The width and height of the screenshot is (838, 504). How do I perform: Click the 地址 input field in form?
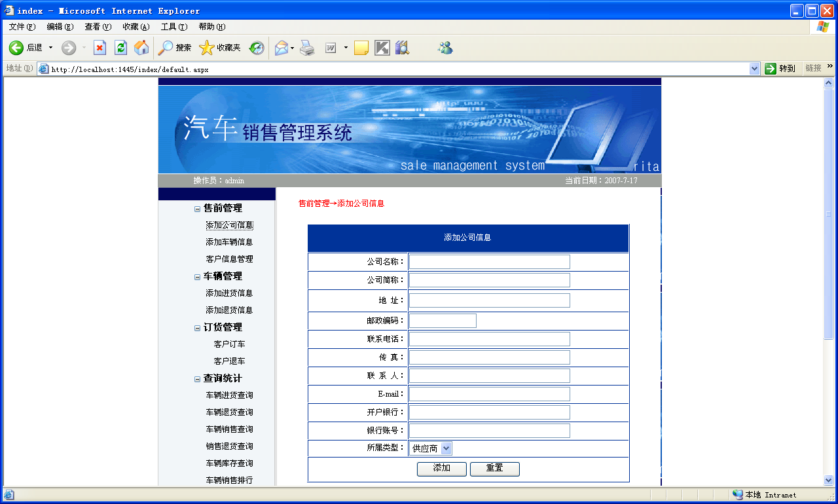tap(490, 300)
